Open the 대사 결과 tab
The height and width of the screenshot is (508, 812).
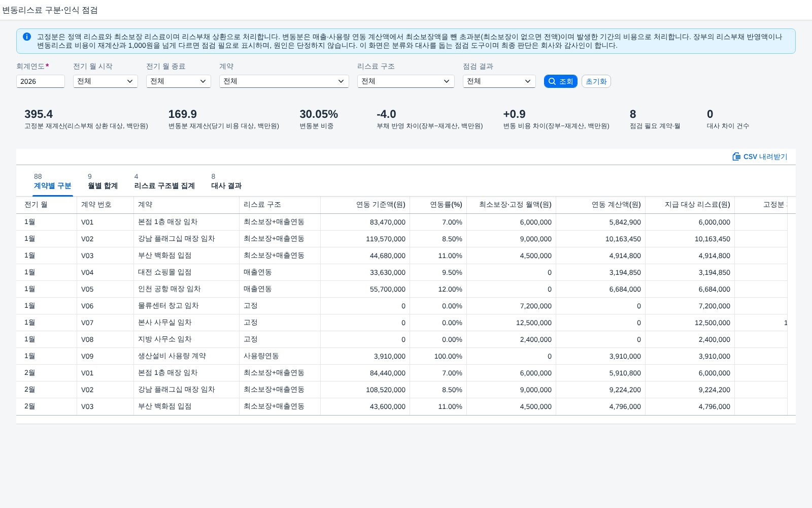(x=226, y=182)
